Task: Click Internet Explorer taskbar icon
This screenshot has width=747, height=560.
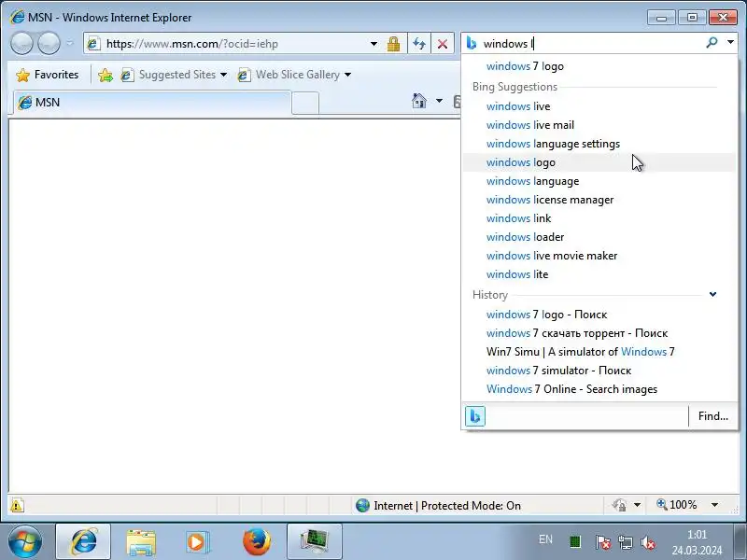Action: point(83,541)
